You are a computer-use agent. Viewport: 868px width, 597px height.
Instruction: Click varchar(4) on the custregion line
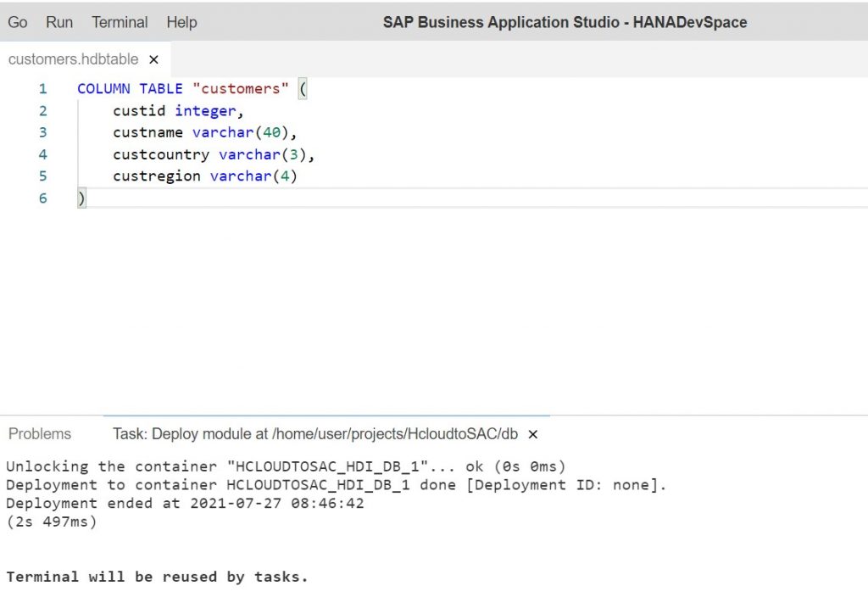coord(253,176)
